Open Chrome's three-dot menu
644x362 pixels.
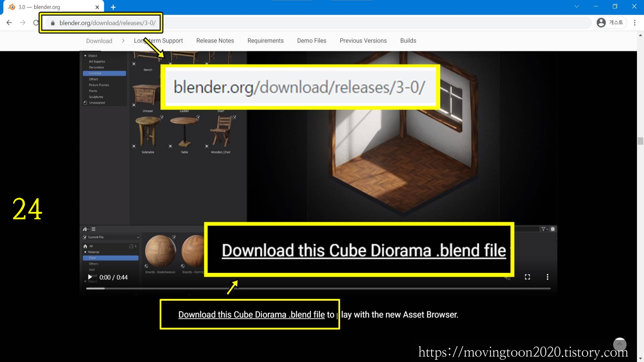pyautogui.click(x=635, y=22)
